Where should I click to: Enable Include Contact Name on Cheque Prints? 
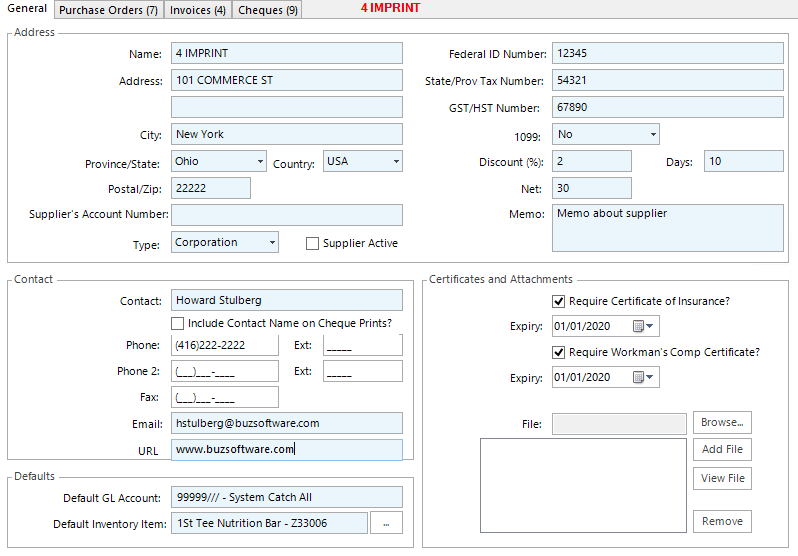click(178, 323)
